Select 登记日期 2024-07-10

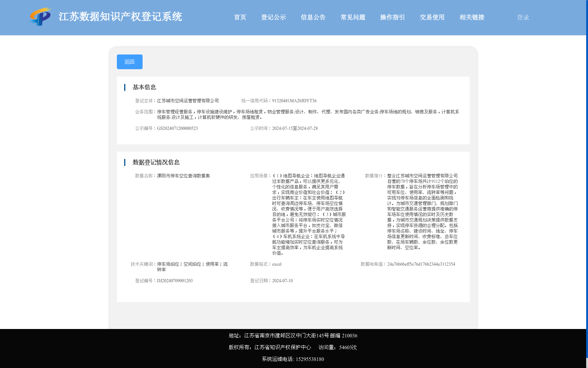pyautogui.click(x=282, y=281)
